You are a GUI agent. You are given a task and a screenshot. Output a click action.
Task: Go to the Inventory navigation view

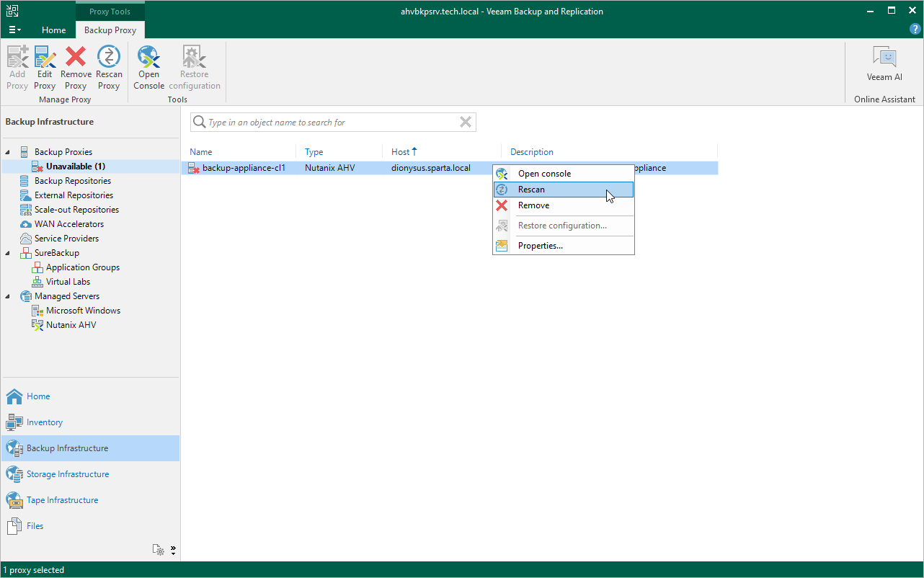click(x=90, y=422)
